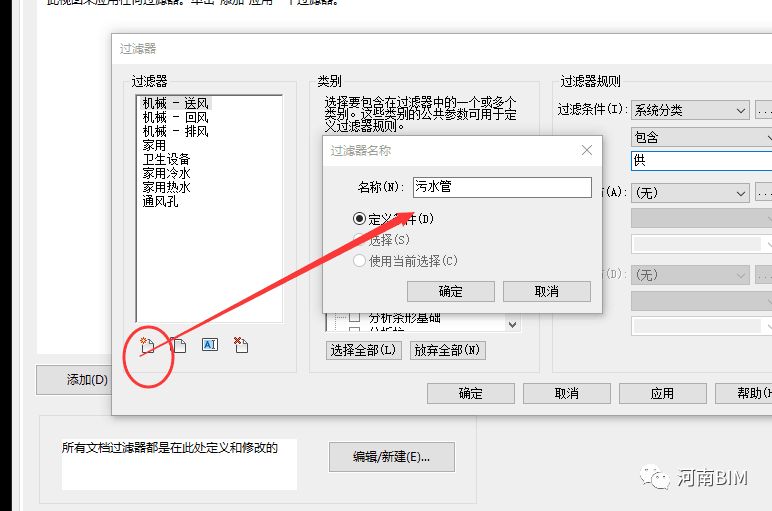Screen dimensions: 772x511
Task: Open the (无) dropdown for condition (D)
Action: point(690,275)
